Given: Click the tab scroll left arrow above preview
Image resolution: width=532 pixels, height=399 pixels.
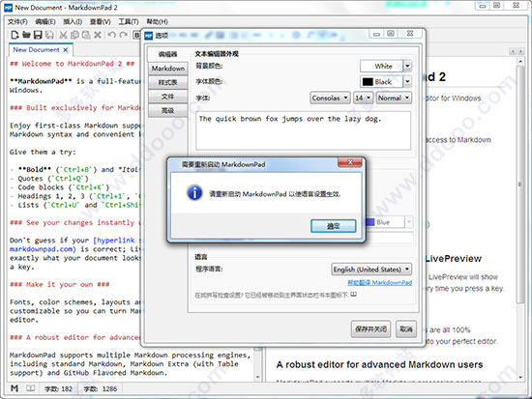Looking at the screenshot, I should click(513, 51).
